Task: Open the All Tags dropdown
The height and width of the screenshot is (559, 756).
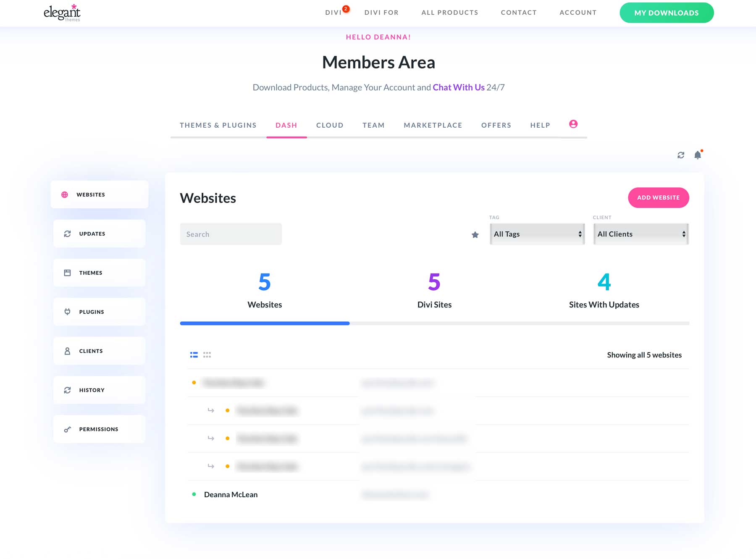Action: [537, 234]
